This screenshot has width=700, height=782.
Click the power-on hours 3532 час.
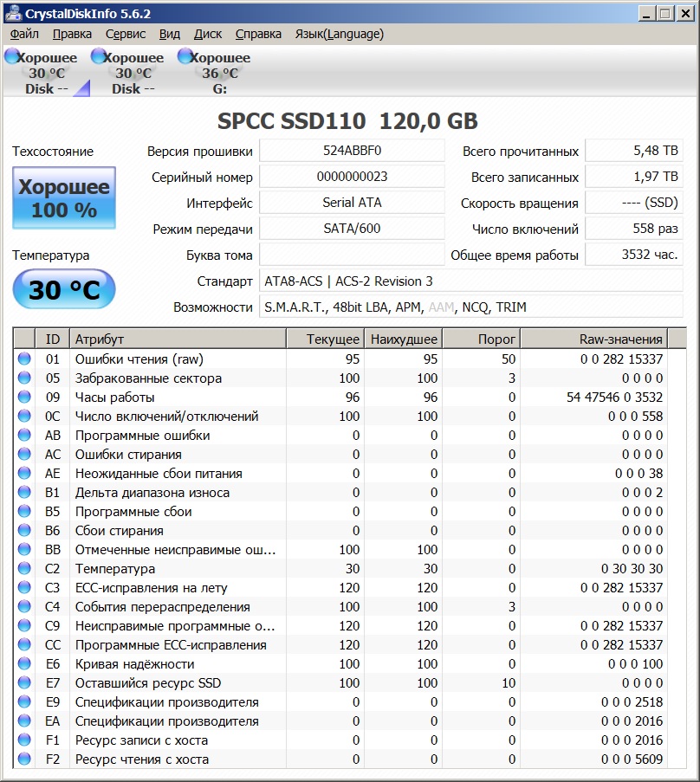(633, 255)
